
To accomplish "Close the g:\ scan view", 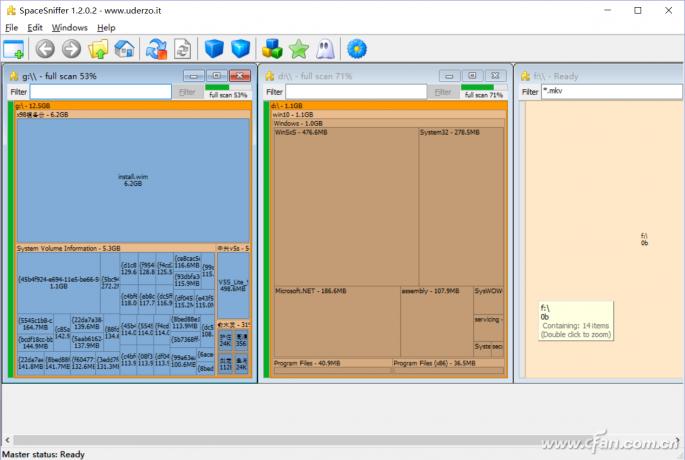I will [240, 76].
